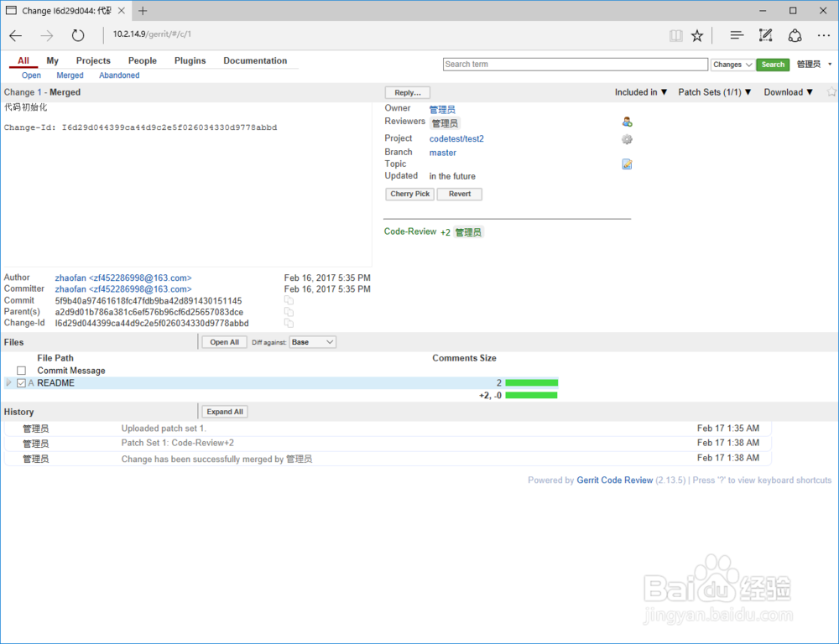Open the Gerrit Code Review footer link

tap(615, 480)
